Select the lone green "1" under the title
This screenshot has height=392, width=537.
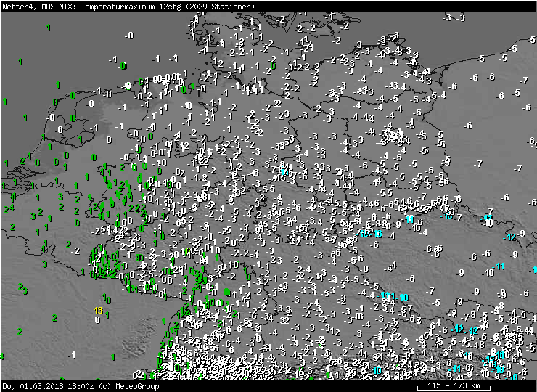click(48, 28)
